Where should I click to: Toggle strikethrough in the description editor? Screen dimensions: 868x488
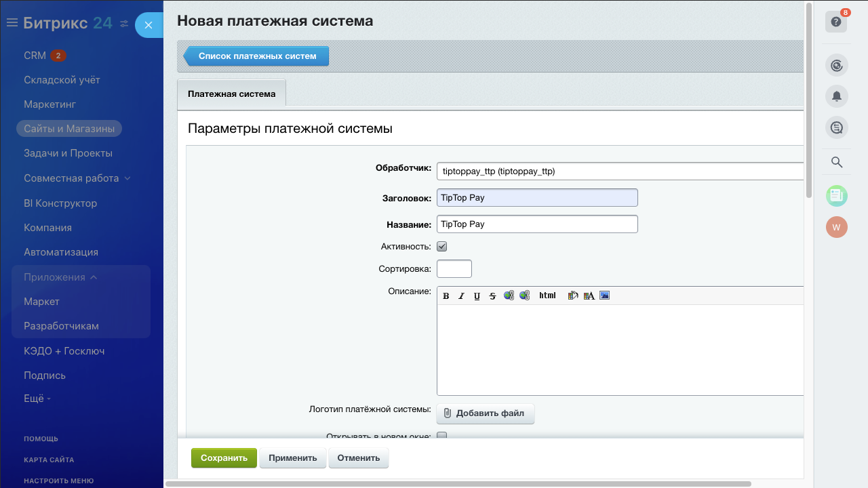[492, 296]
